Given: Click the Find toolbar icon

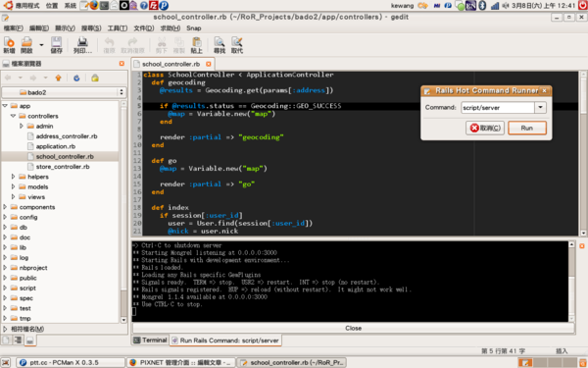Looking at the screenshot, I should (x=220, y=45).
